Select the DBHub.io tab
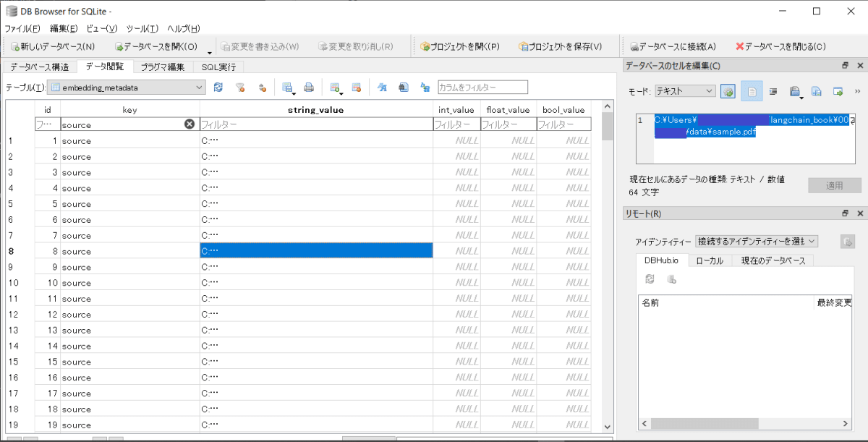Screen dimensions: 868x442 pos(661,260)
